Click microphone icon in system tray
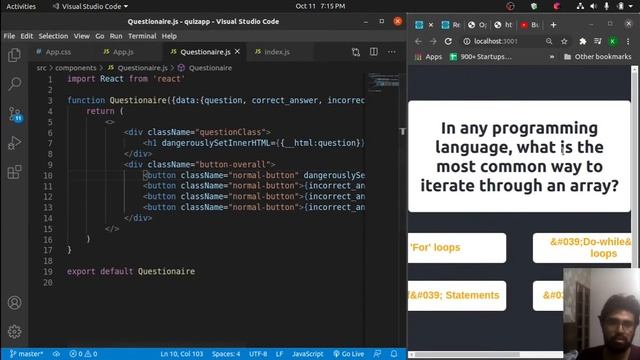Viewport: 640px width, 360px height. (607, 6)
